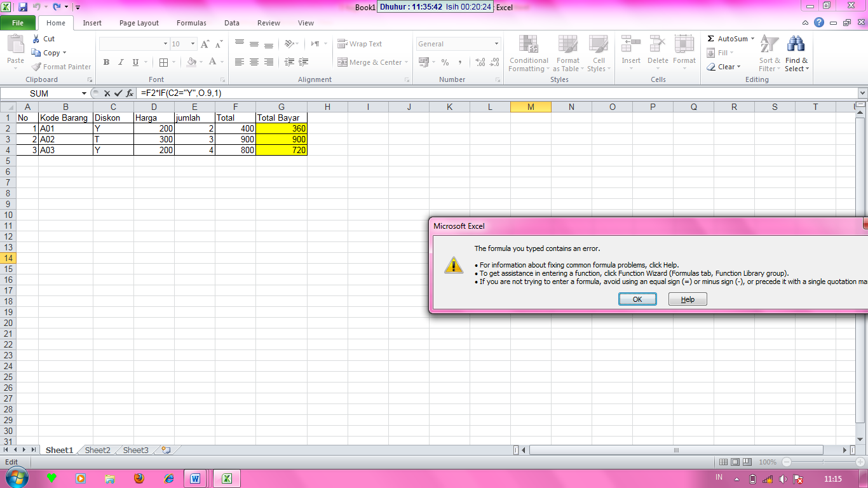Click OK in the formula error dialog

point(637,299)
